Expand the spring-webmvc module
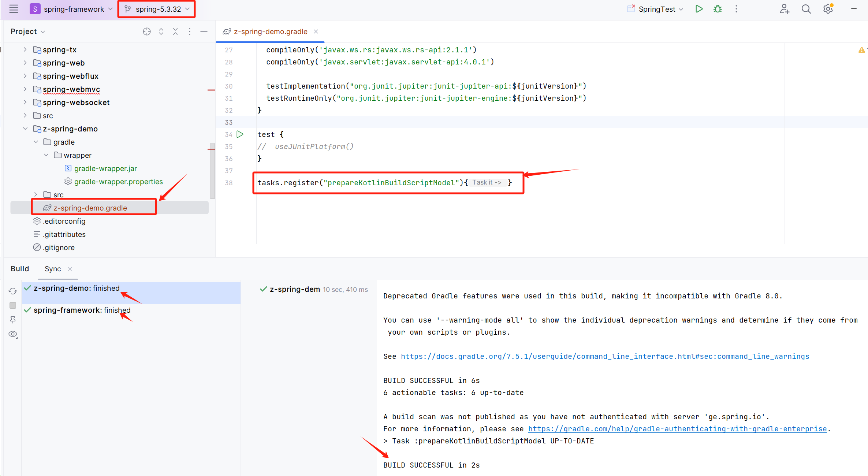This screenshot has height=476, width=868. (25, 89)
